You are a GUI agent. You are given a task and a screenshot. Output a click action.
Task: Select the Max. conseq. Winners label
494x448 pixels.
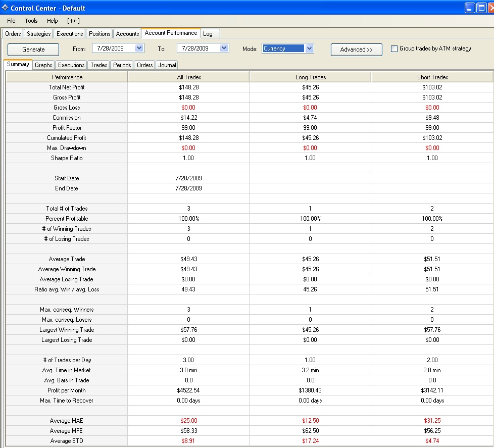click(x=67, y=310)
